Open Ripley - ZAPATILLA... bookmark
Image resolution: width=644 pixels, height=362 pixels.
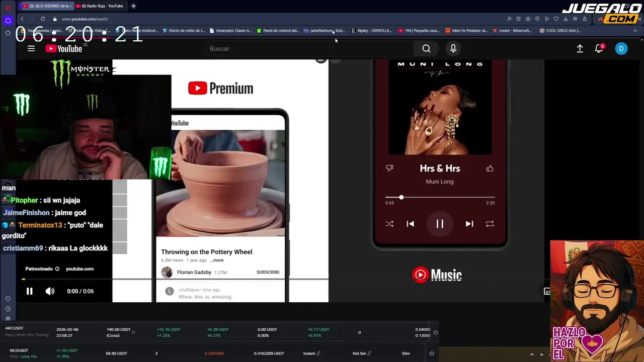tap(371, 31)
